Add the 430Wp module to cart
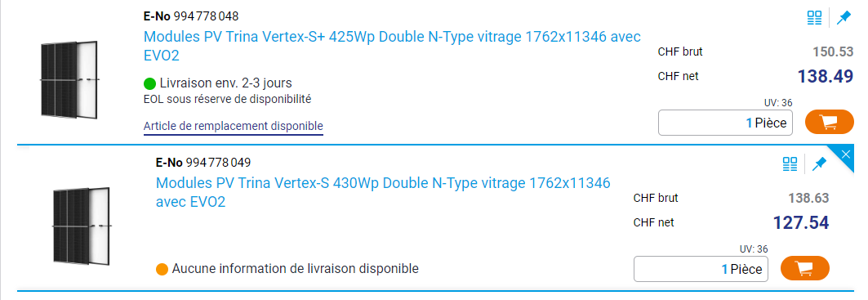The image size is (868, 300). (x=805, y=268)
